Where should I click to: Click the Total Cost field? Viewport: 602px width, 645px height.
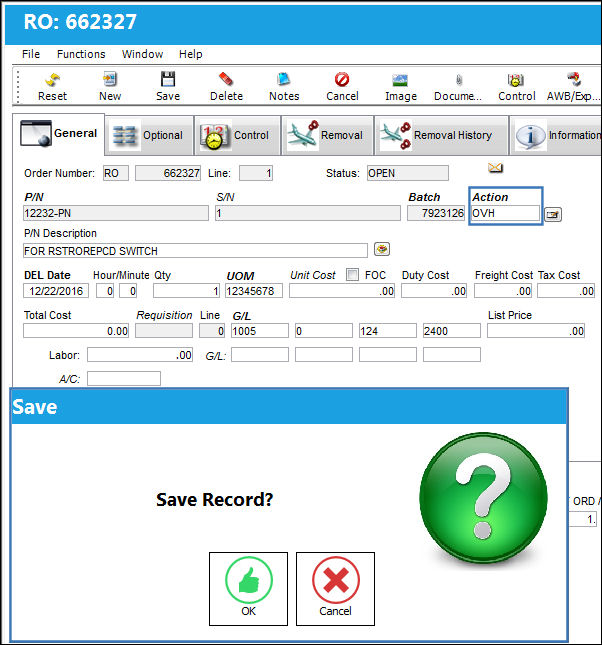point(76,331)
